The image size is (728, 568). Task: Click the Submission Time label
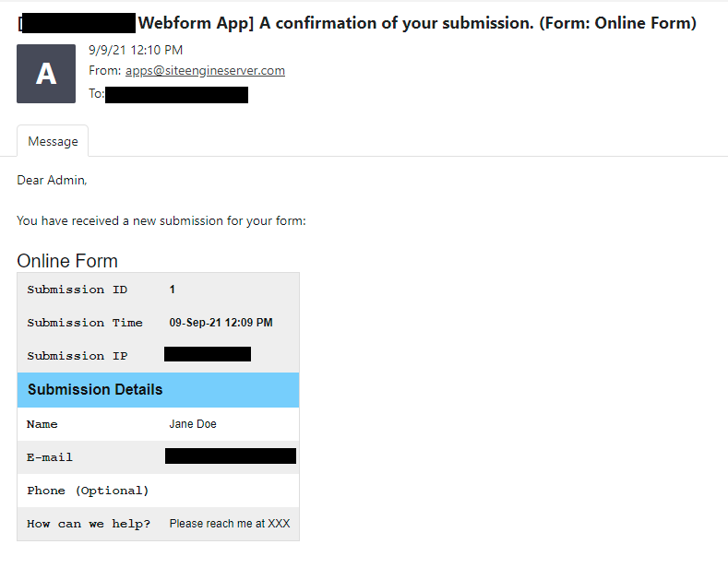pos(85,323)
